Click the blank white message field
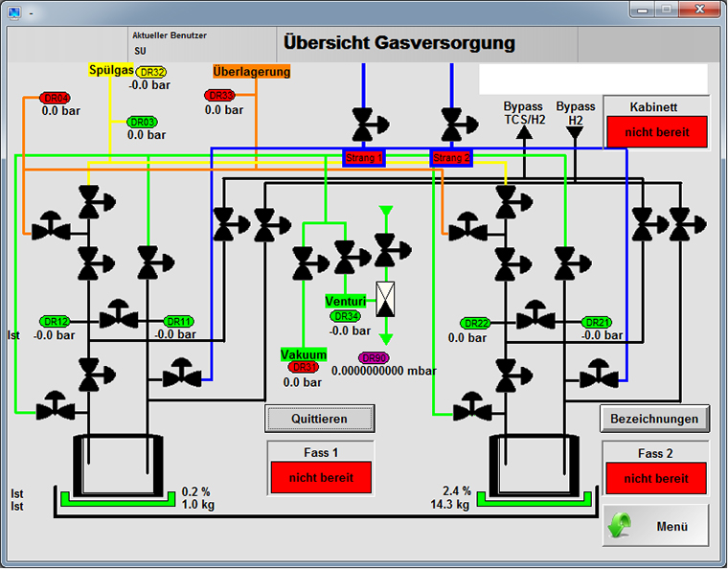The height and width of the screenshot is (569, 728). [593, 80]
